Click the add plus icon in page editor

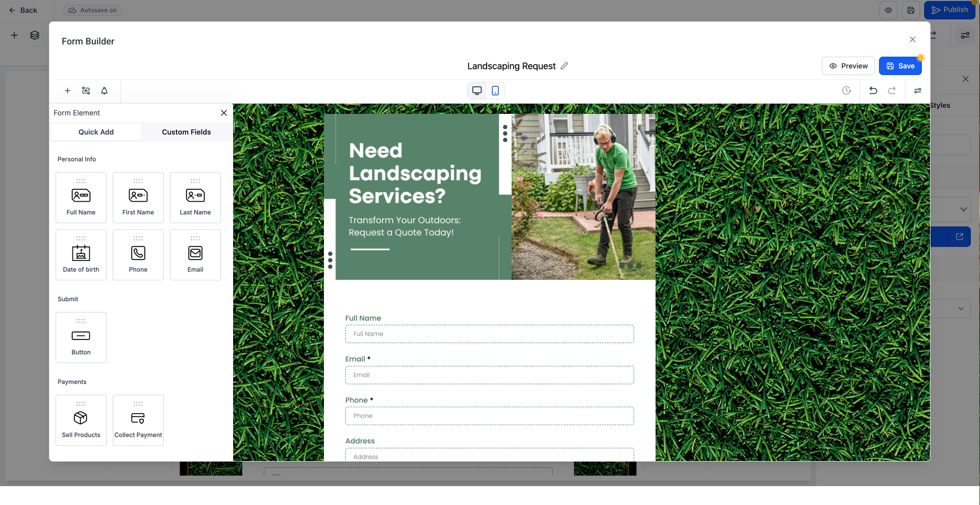point(14,35)
